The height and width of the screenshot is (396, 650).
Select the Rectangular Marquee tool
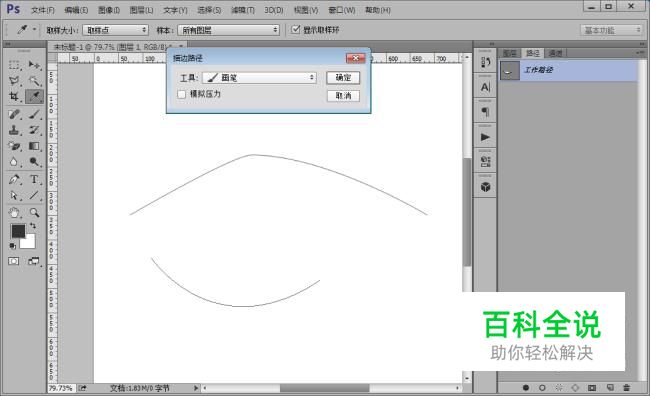point(14,65)
